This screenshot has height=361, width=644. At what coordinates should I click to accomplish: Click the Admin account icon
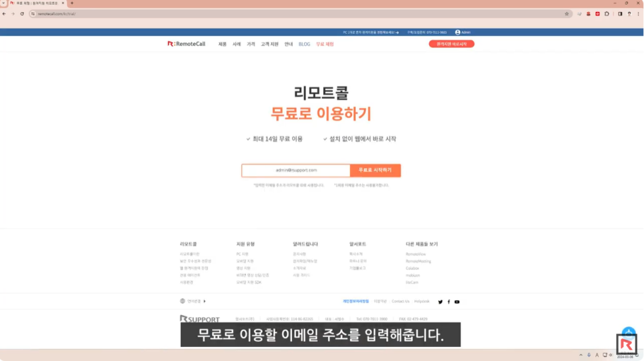pyautogui.click(x=457, y=32)
